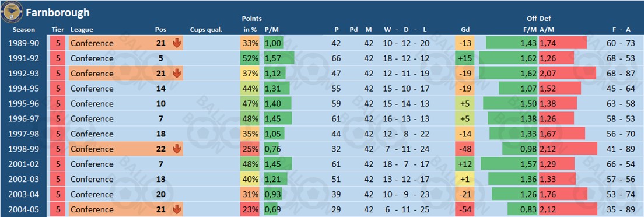Select the Tier 5 badge for 1996-97
Image resolution: width=644 pixels, height=217 pixels.
pos(58,119)
